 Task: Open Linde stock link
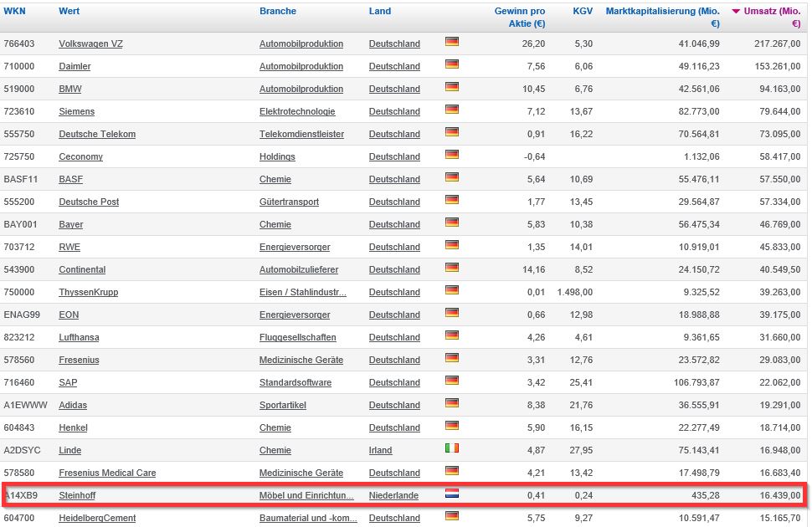70,450
